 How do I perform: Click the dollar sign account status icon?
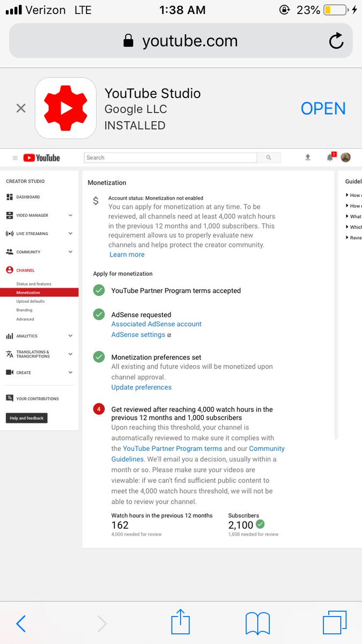pyautogui.click(x=95, y=201)
